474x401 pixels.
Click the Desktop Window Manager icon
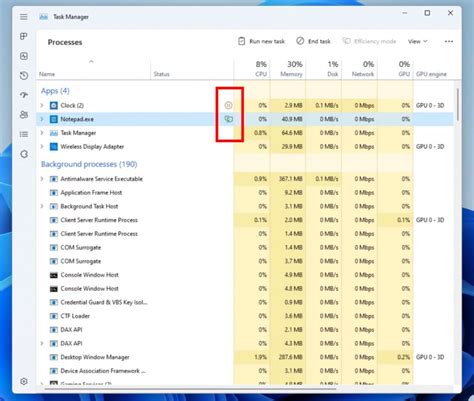(x=53, y=357)
